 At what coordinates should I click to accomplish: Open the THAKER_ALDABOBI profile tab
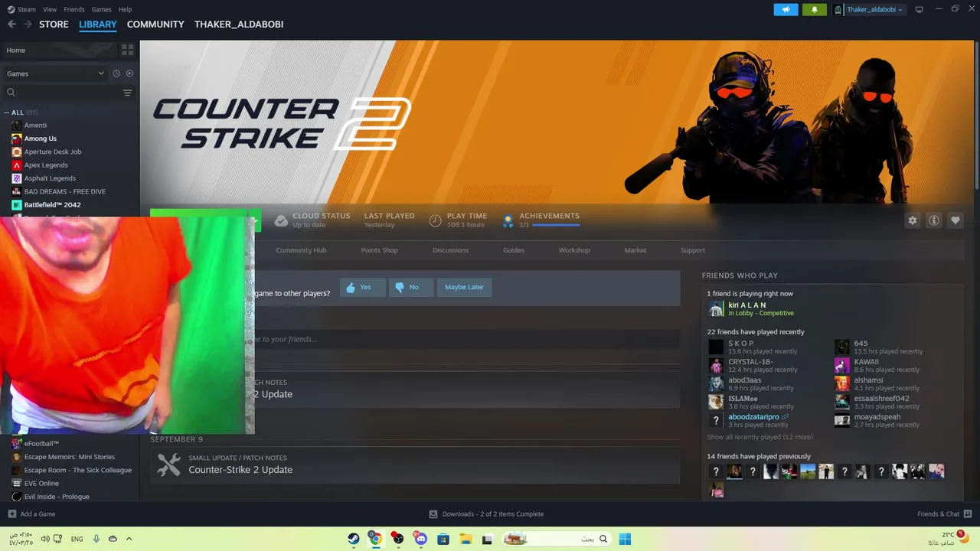(x=239, y=24)
